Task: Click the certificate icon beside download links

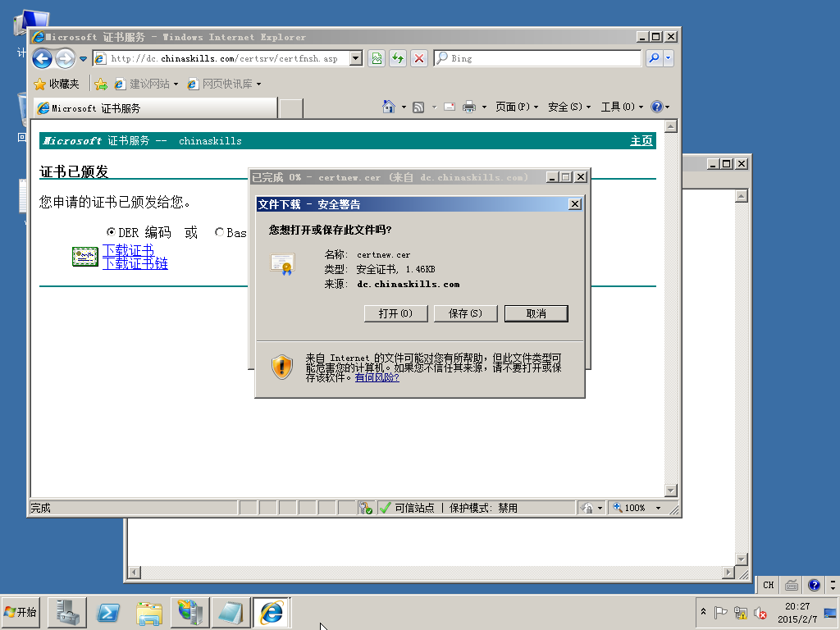Action: [85, 257]
